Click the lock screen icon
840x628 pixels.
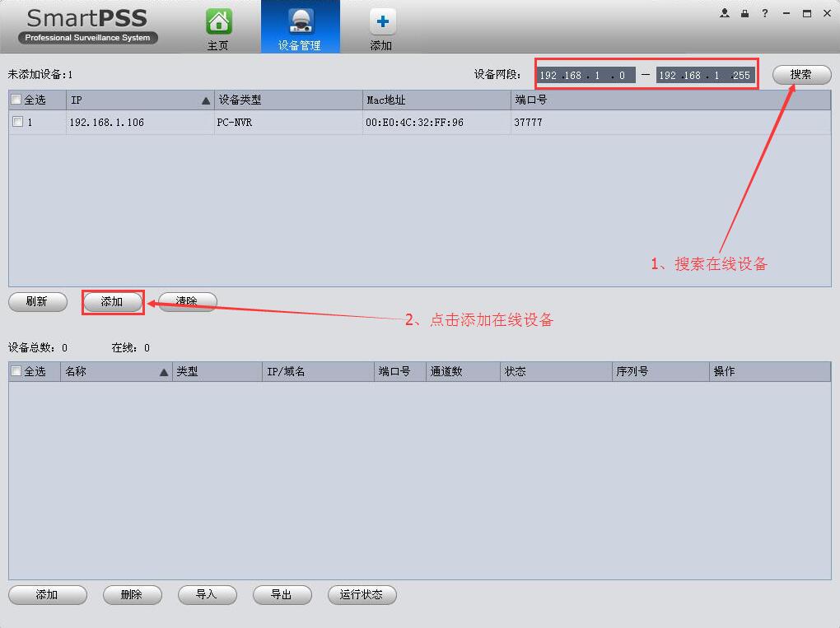point(744,13)
